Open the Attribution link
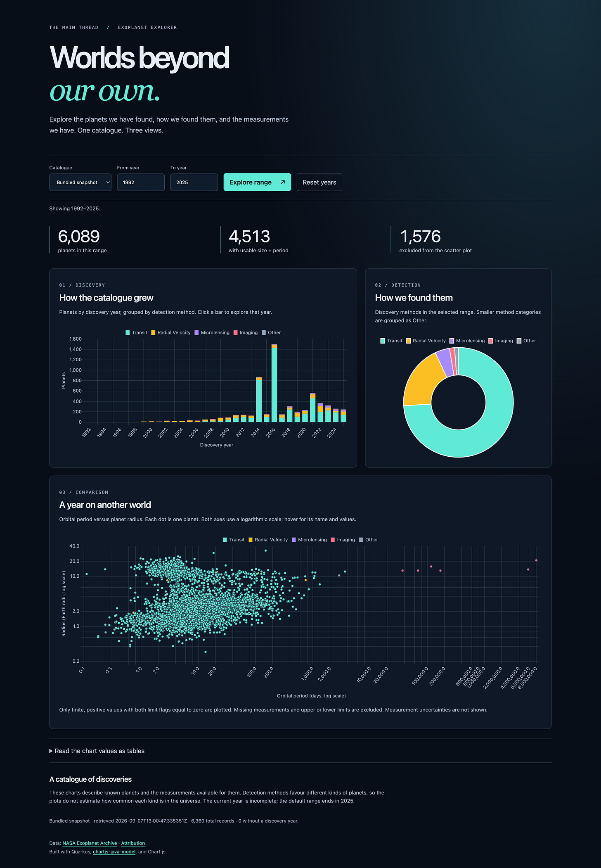 pos(133,843)
